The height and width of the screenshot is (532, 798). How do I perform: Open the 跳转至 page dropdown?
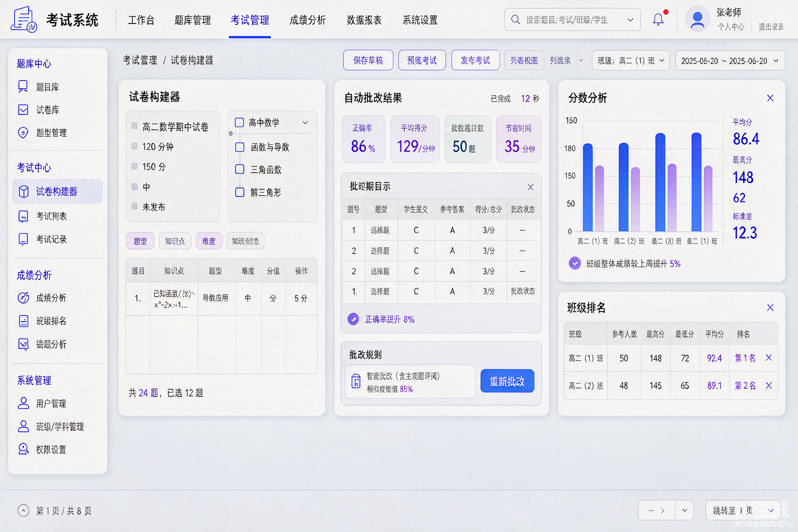743,510
